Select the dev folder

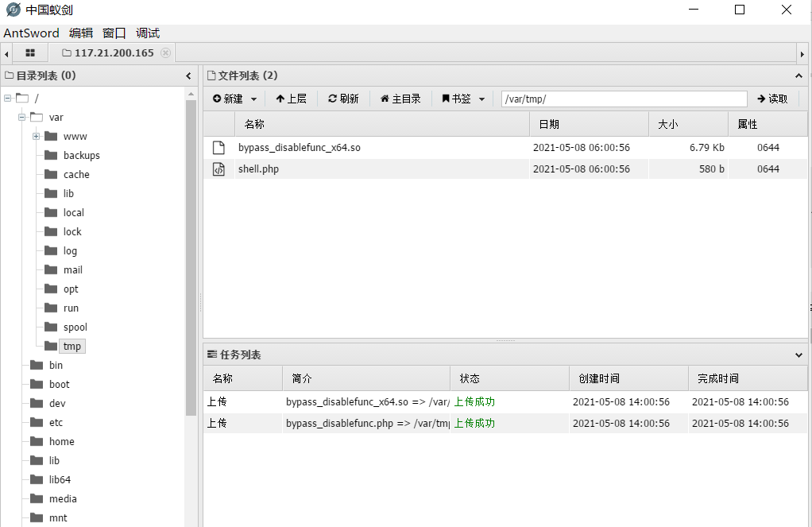(57, 404)
